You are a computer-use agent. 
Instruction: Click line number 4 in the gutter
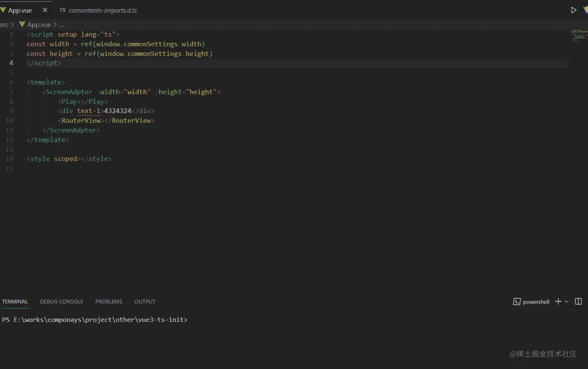point(11,63)
